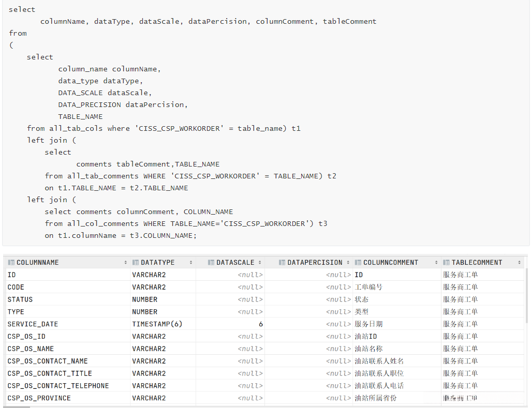Select the 类型 comment cell
The width and height of the screenshot is (532, 408).
click(397, 312)
